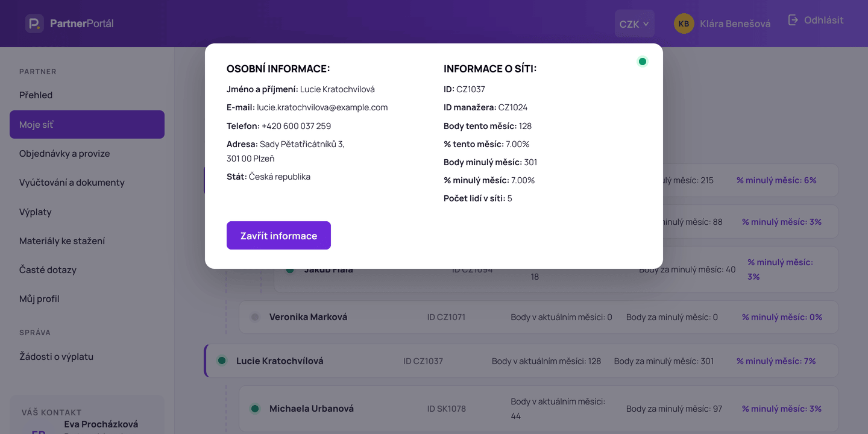Screen dimensions: 868x434
Task: Click the Michaela Urbanová row name
Action: click(x=312, y=409)
